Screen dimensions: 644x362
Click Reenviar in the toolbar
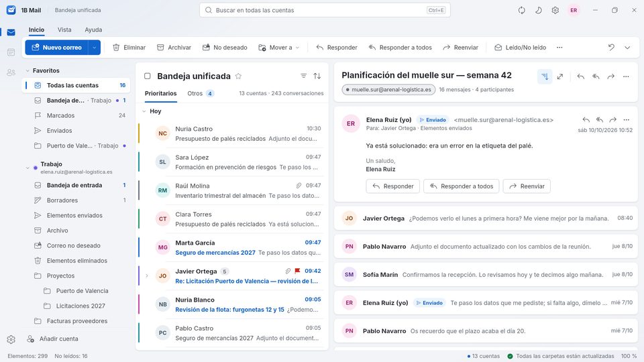pos(460,48)
